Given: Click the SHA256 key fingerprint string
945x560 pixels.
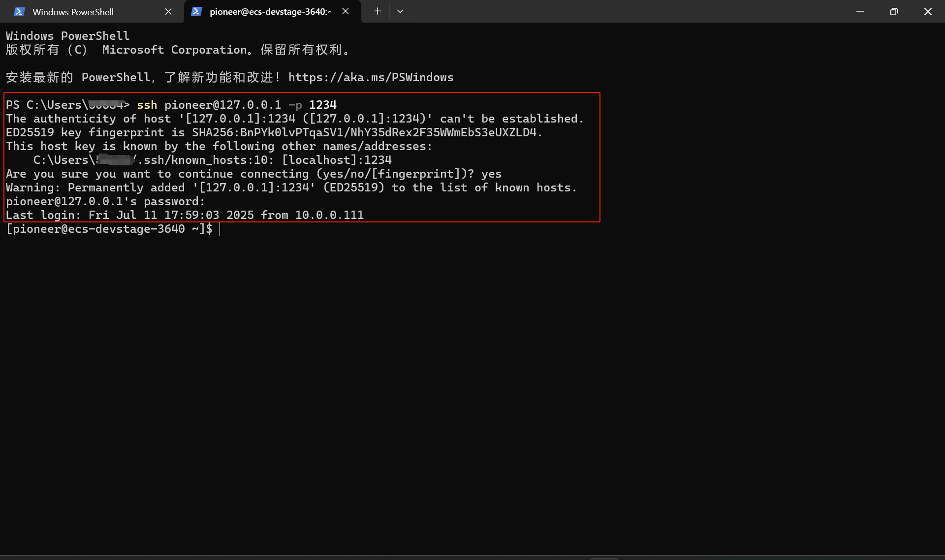Looking at the screenshot, I should (366, 132).
